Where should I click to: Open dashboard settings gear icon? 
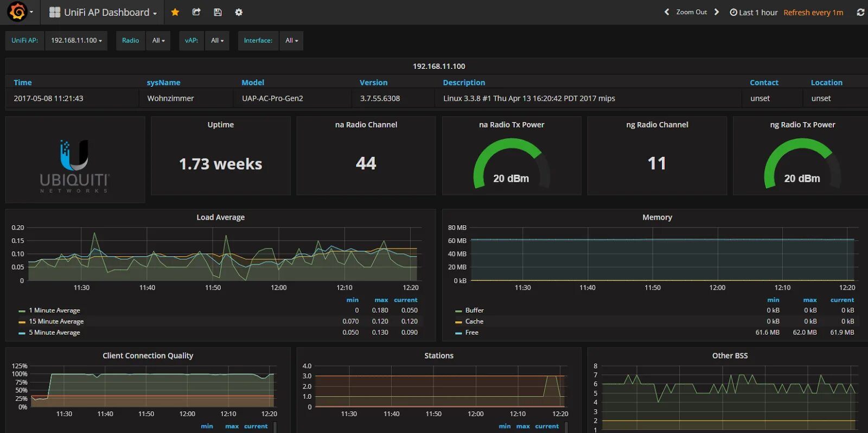(x=239, y=12)
